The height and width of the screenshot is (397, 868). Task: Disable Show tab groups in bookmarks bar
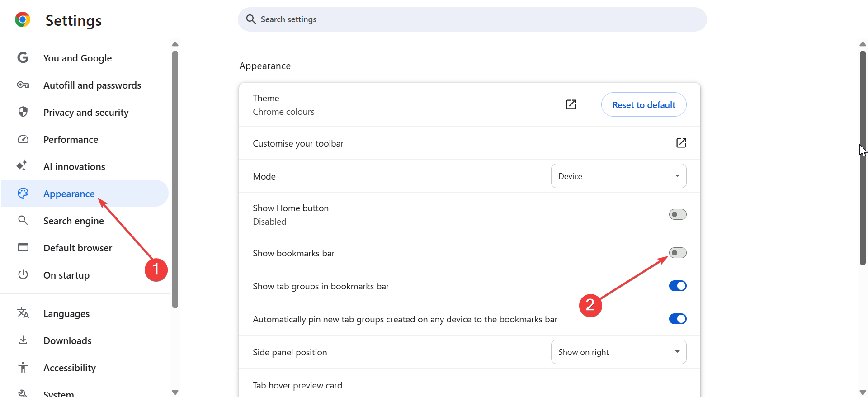(677, 286)
